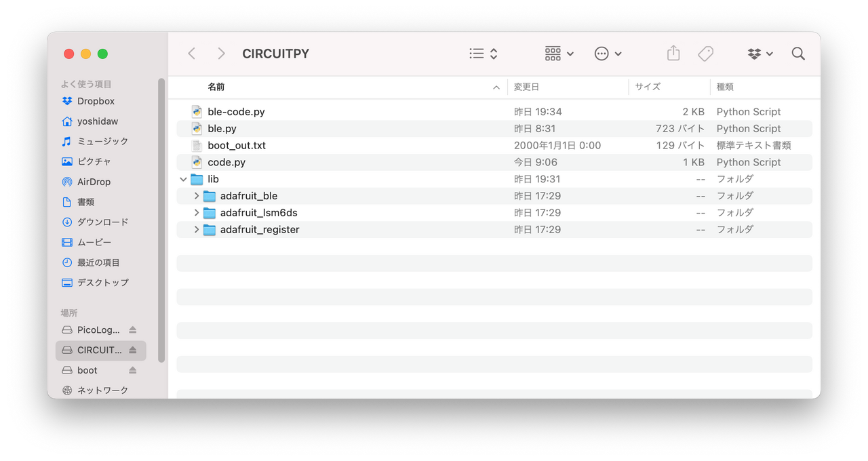
Task: Open the Share icon in the toolbar
Action: pos(673,53)
